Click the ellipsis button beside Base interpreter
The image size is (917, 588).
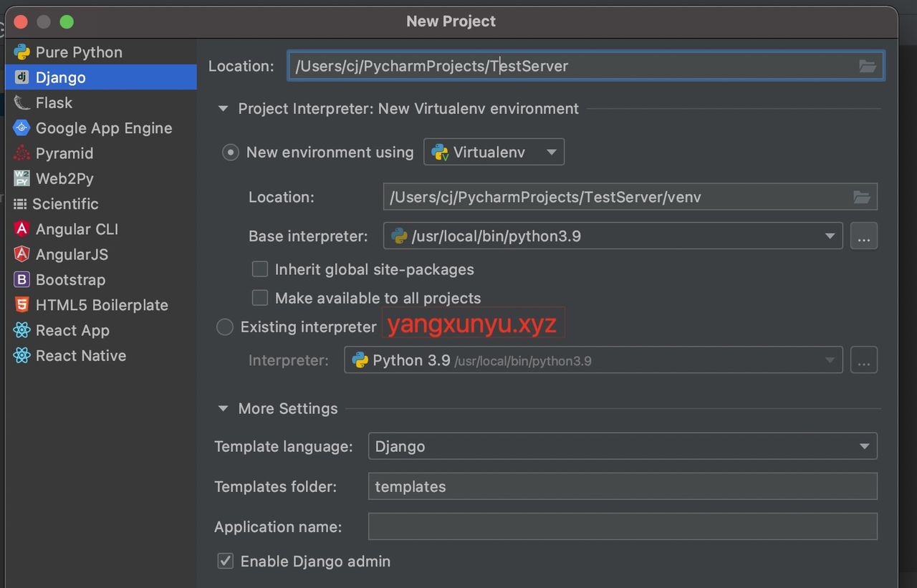[x=863, y=236]
